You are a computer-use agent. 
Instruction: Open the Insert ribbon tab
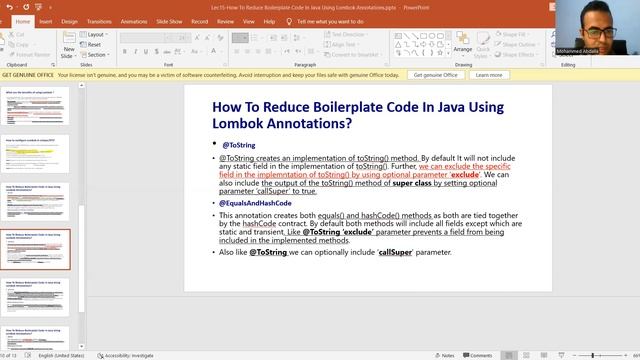46,22
